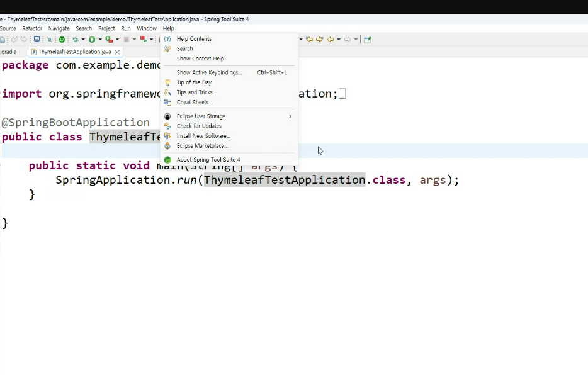Click the Help Contents question mark icon
The image size is (588, 375).
(167, 39)
